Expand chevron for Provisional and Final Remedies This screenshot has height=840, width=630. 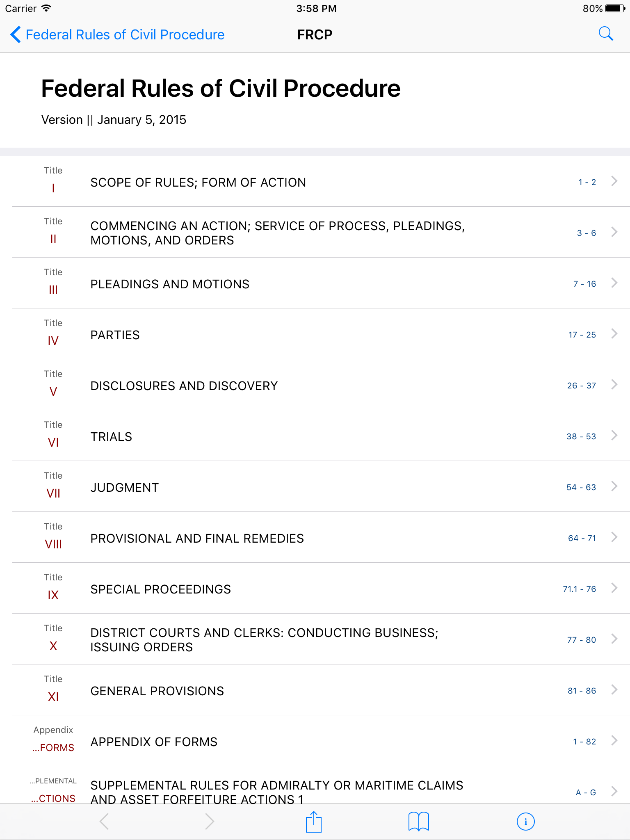tap(614, 537)
